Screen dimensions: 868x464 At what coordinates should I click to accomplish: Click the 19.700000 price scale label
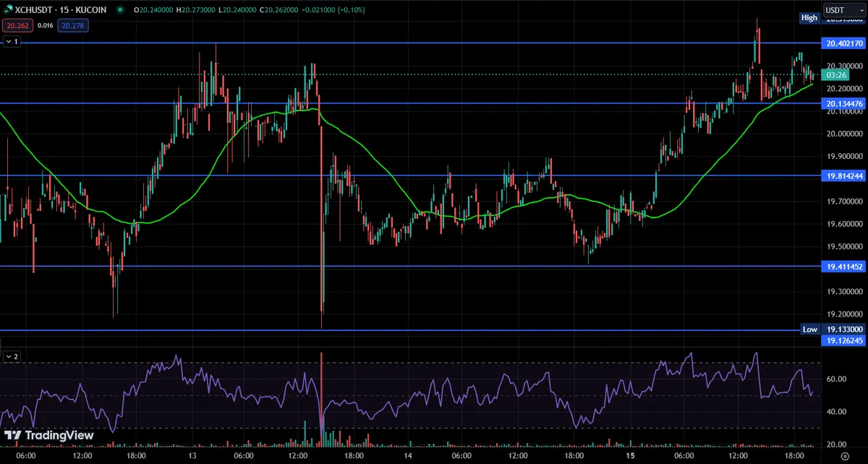844,202
